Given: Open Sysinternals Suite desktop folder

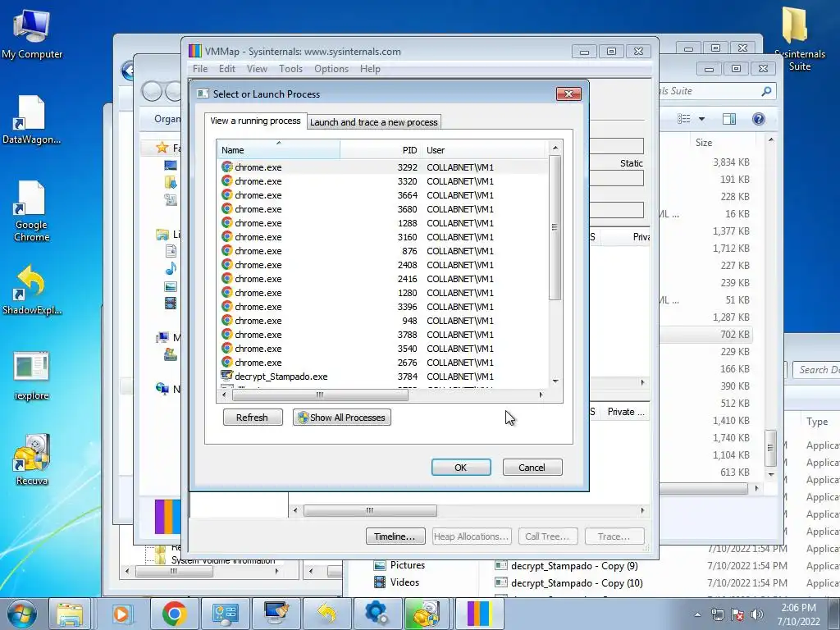Looking at the screenshot, I should (x=799, y=39).
